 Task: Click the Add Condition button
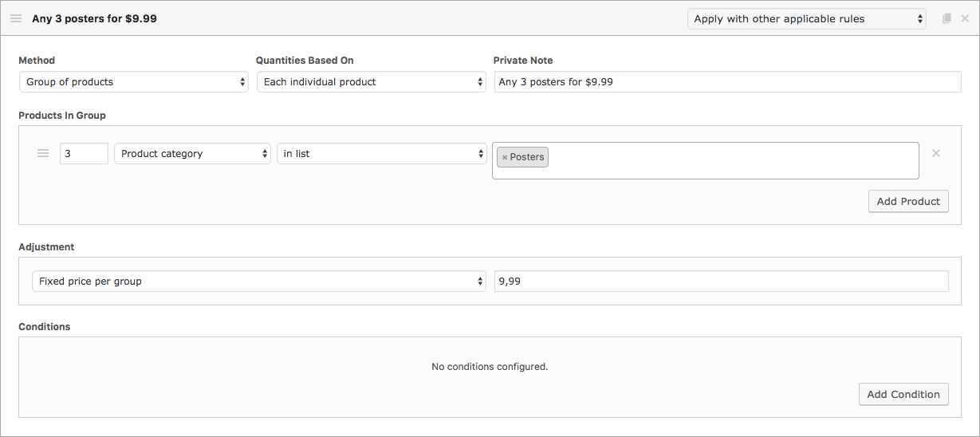coord(903,394)
